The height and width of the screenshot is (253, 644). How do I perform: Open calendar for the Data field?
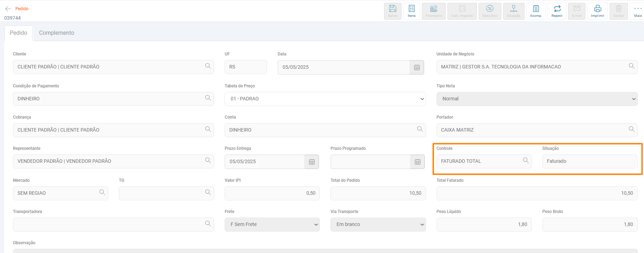[x=417, y=67]
